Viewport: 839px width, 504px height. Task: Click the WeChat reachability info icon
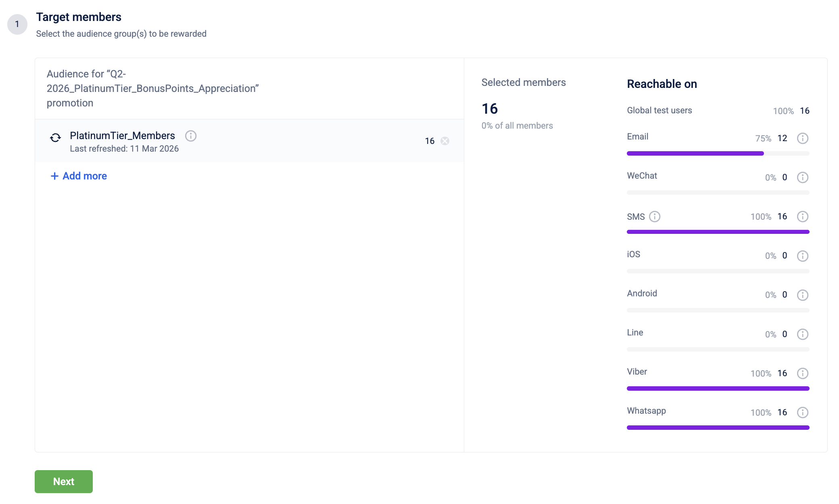click(x=802, y=177)
